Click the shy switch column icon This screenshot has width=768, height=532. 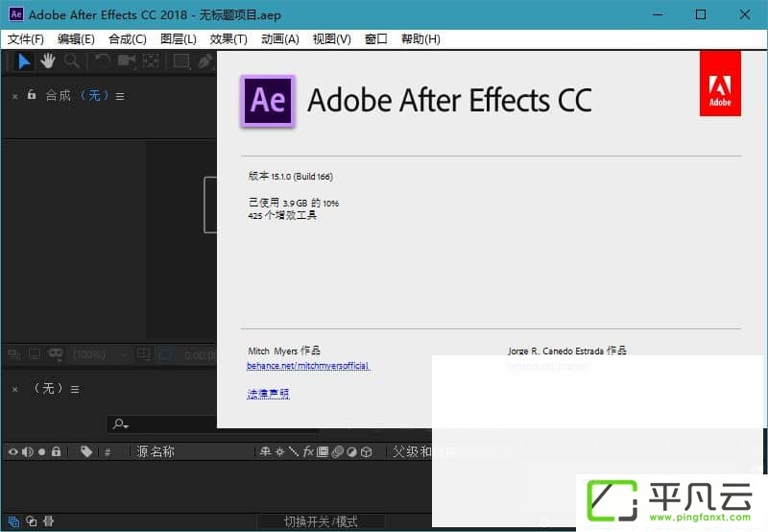(x=266, y=451)
